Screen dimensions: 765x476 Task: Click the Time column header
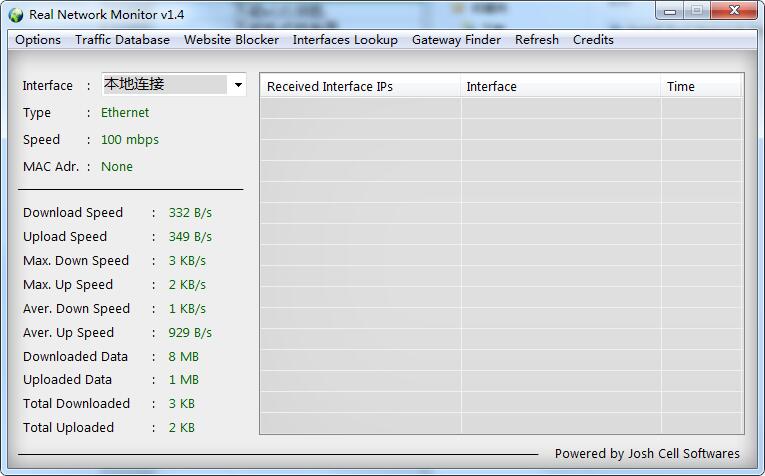[680, 87]
